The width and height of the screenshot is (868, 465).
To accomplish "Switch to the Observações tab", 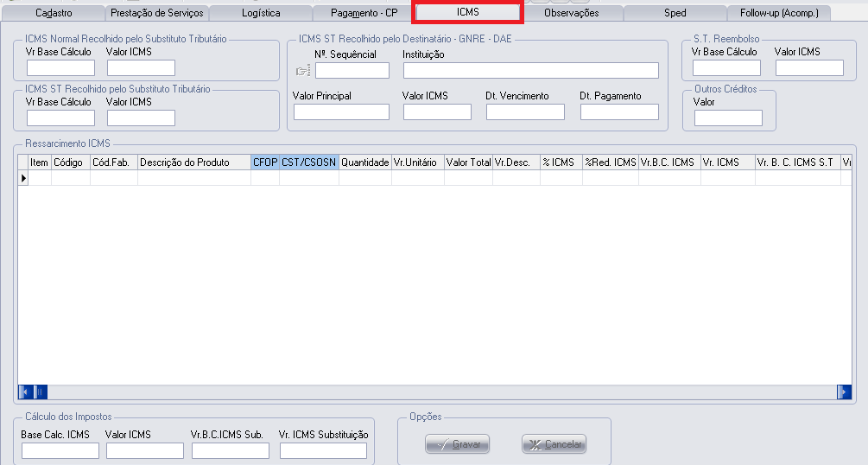I will click(571, 13).
